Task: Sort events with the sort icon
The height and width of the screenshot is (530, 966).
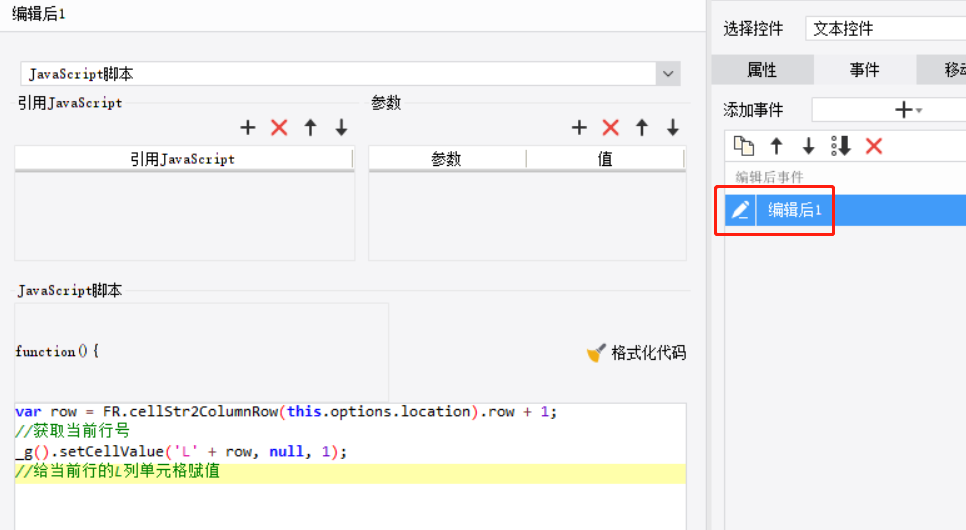Action: (x=841, y=146)
